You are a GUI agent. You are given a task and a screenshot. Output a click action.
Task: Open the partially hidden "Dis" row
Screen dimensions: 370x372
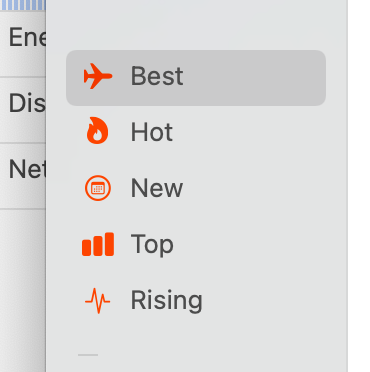(x=23, y=110)
